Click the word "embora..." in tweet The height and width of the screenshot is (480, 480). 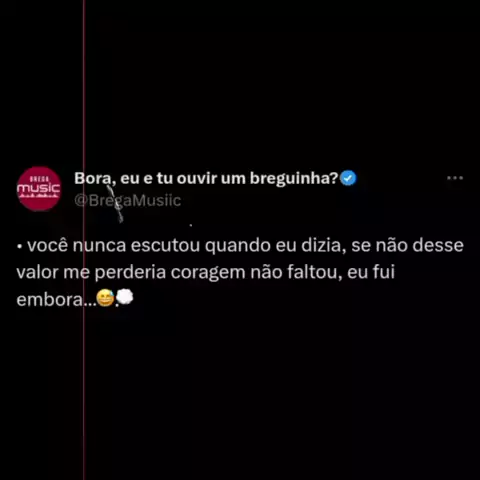coord(56,300)
